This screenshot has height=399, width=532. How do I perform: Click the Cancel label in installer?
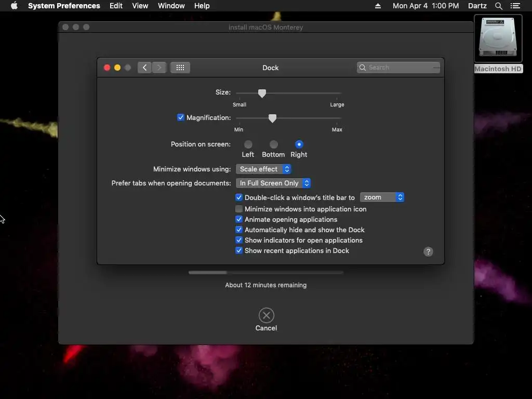point(267,328)
